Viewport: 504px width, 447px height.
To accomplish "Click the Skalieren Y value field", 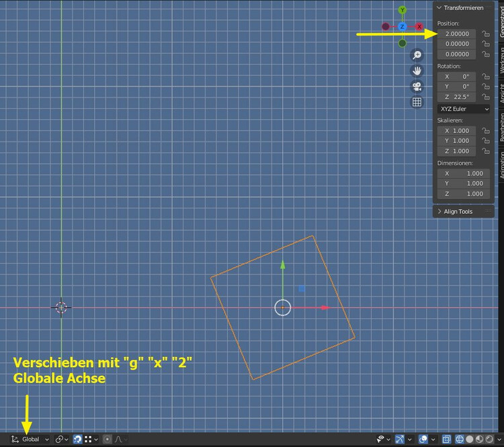I will click(457, 140).
